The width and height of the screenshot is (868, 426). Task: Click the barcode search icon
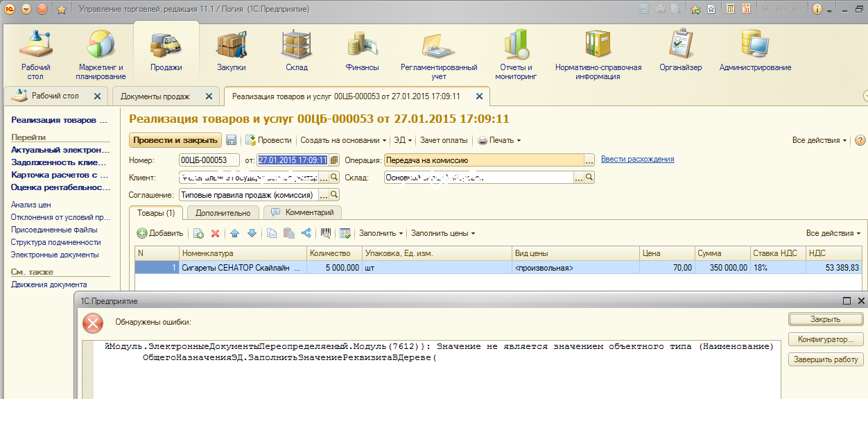[326, 234]
